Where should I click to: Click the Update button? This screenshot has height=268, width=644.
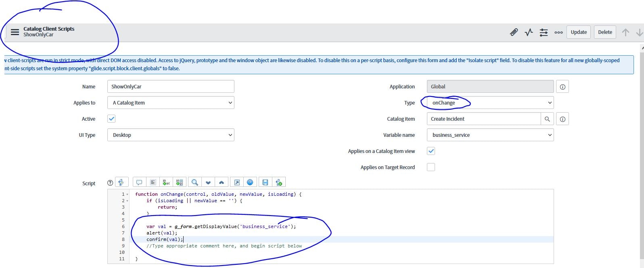(579, 32)
